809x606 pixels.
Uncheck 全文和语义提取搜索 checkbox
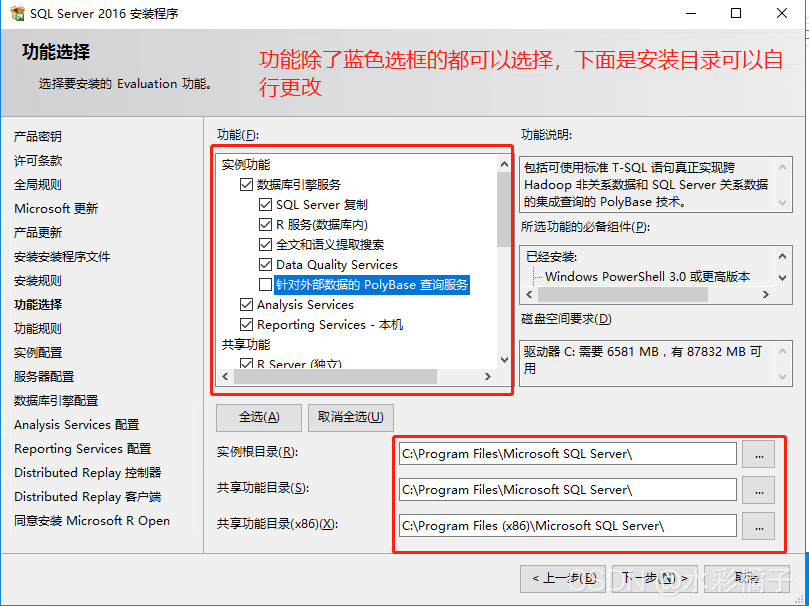click(265, 244)
